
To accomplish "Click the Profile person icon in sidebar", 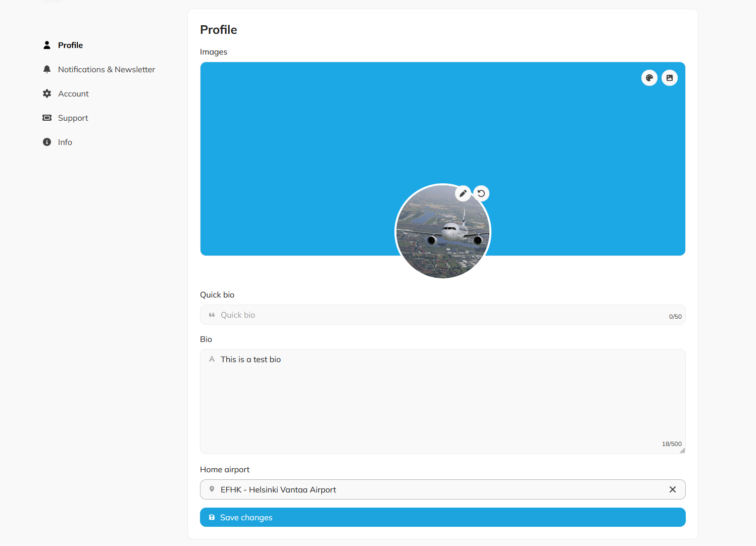I will click(x=47, y=44).
